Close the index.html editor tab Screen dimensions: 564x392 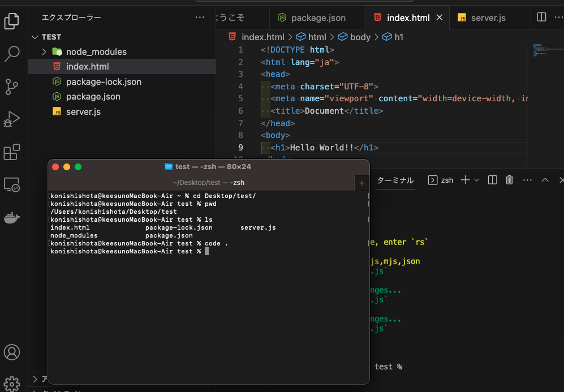tap(439, 18)
